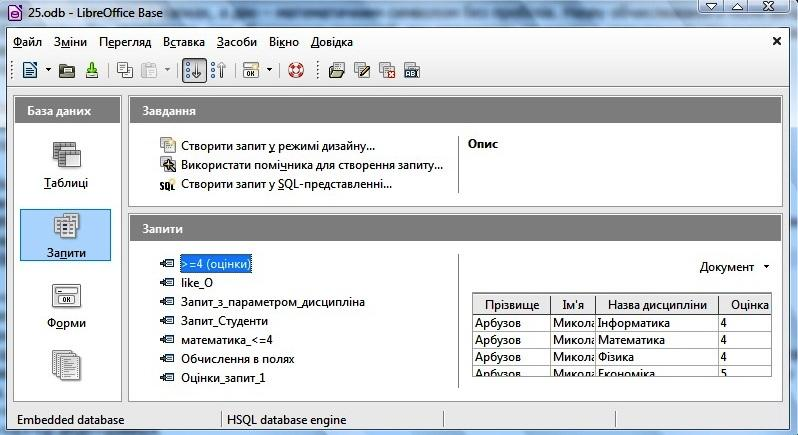This screenshot has height=435, width=798.
Task: Open the Довідка menu
Action: (x=332, y=42)
